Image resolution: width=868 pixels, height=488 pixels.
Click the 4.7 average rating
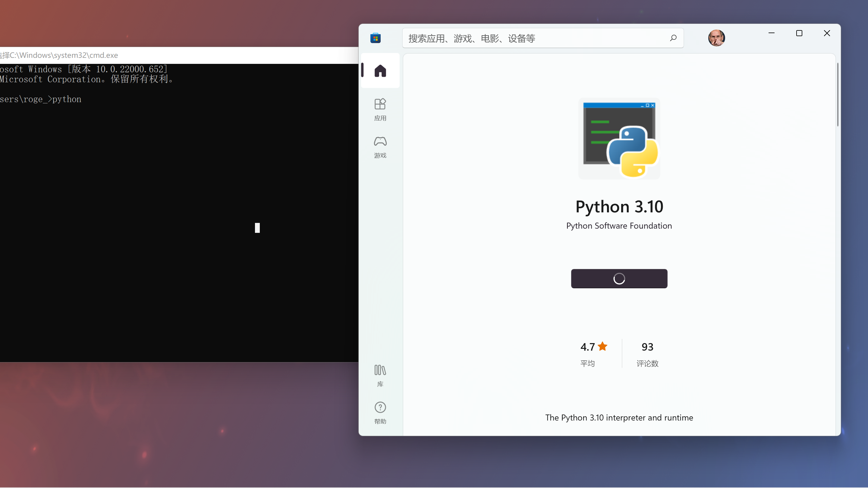click(x=594, y=354)
